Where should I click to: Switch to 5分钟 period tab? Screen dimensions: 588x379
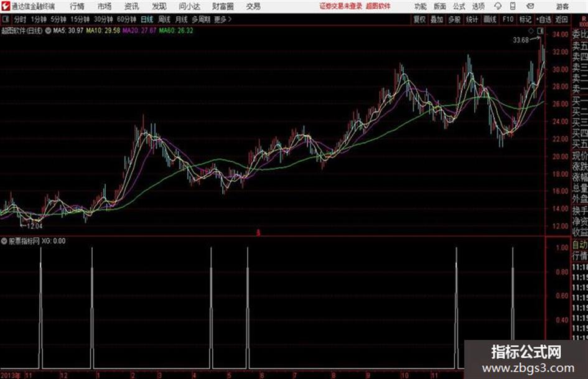pos(58,19)
